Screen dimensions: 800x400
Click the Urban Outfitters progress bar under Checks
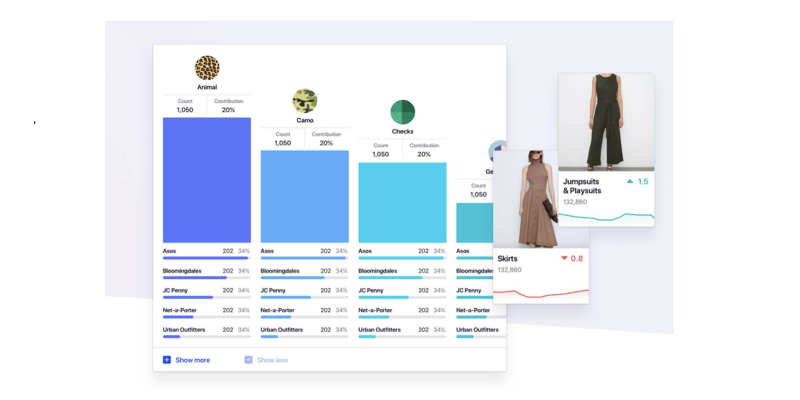(x=403, y=337)
